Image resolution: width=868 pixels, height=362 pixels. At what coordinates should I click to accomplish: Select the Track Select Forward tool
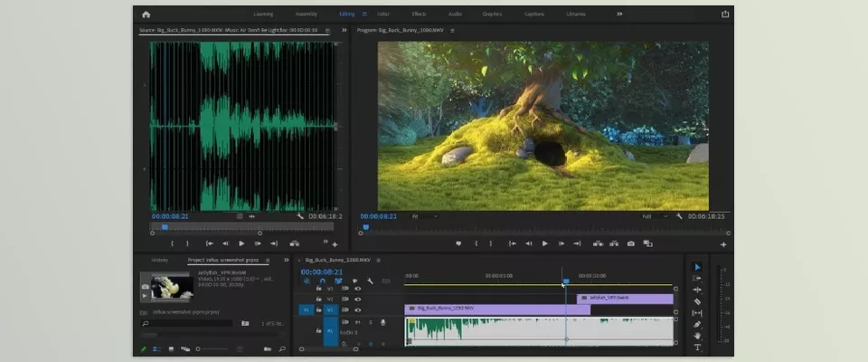(x=697, y=279)
